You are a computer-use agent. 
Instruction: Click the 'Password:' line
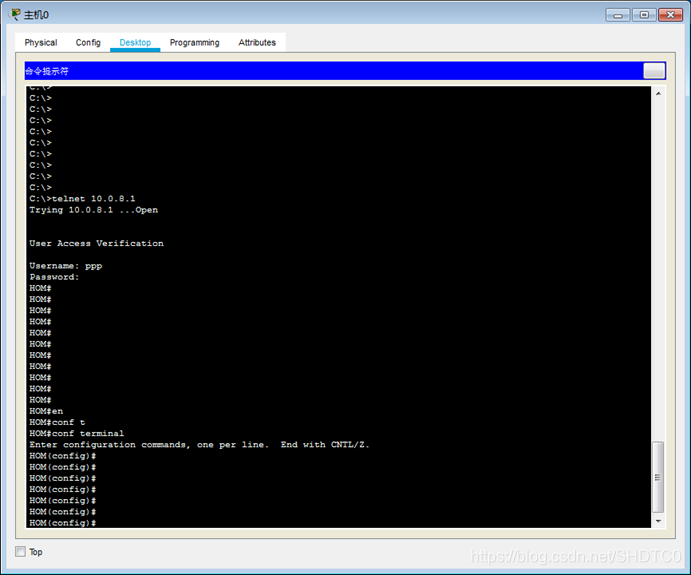coord(54,277)
